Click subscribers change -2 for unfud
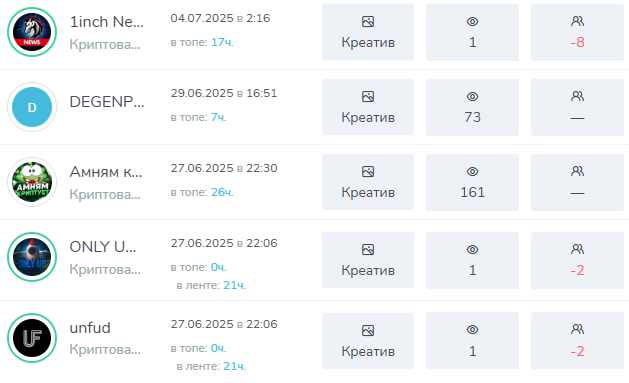The image size is (629, 383). (x=577, y=351)
